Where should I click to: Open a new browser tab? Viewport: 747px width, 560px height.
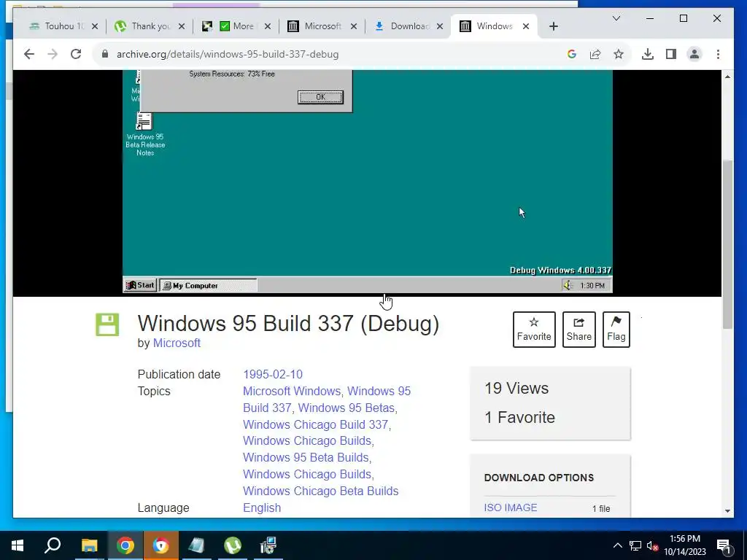click(x=553, y=26)
